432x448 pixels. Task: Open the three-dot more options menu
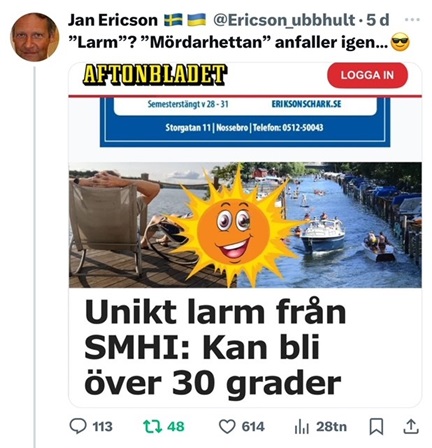(412, 20)
